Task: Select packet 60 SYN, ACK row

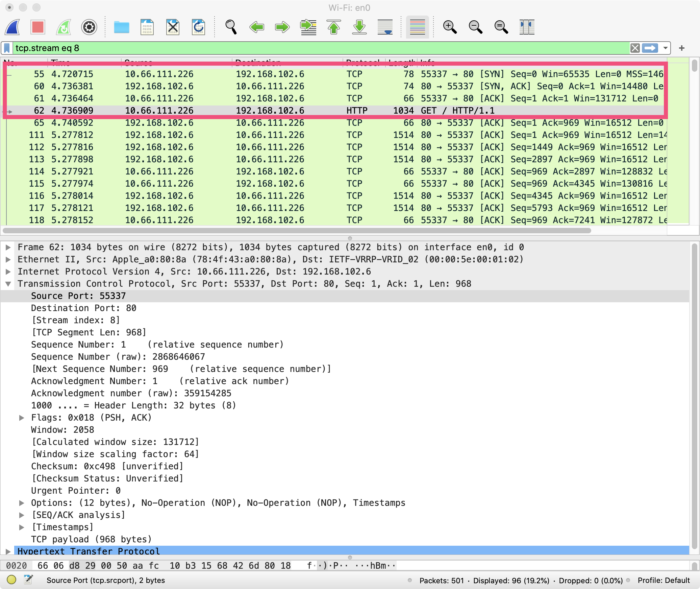Action: pos(270,86)
